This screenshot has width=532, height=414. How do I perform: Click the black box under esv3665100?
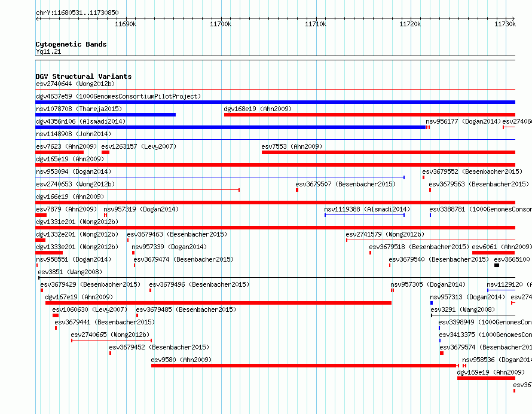pos(497,265)
